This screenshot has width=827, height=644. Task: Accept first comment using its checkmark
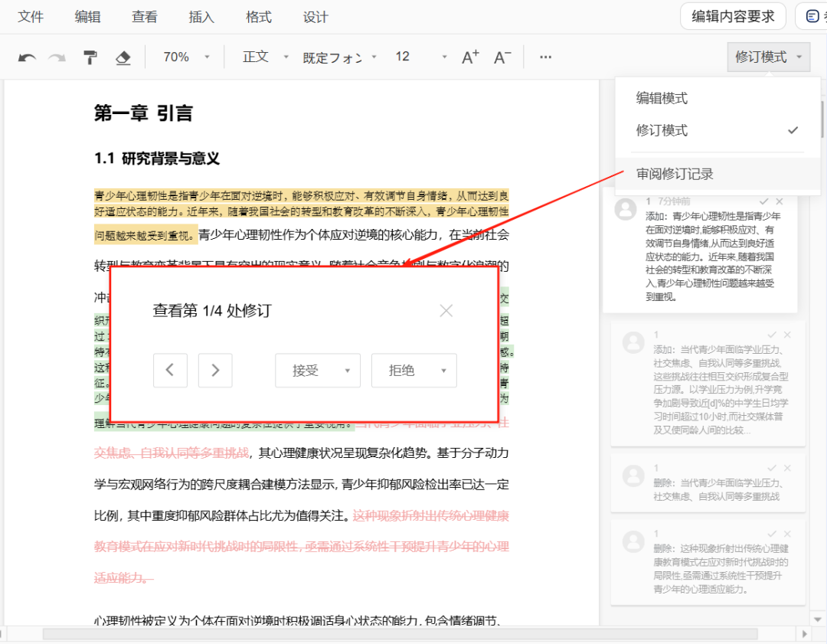click(763, 201)
